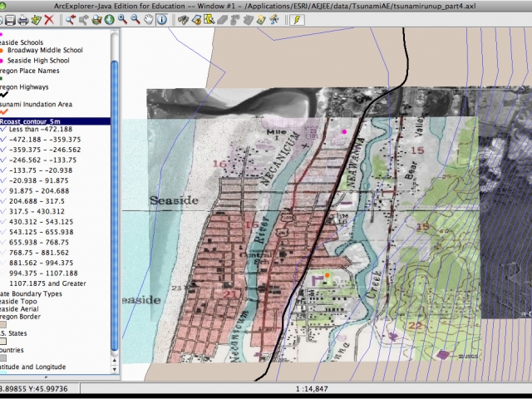Viewport: 532px width, 399px height.
Task: Click the '91.875 - 204.688' legend class
Action: tap(39, 191)
